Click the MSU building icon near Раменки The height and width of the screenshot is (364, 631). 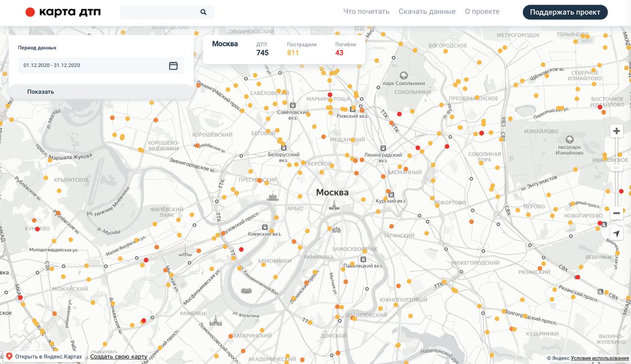215,321
